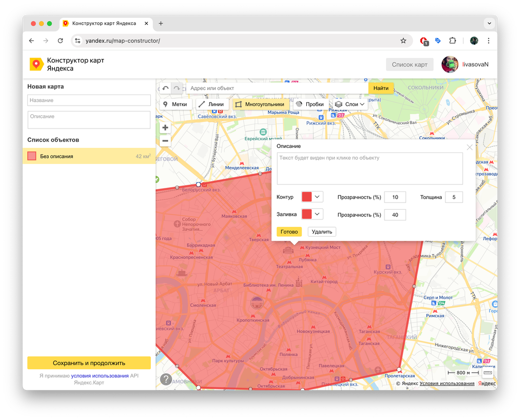Screen dimensions: 520x420
Task: Open the help question mark icon
Action: click(x=166, y=379)
